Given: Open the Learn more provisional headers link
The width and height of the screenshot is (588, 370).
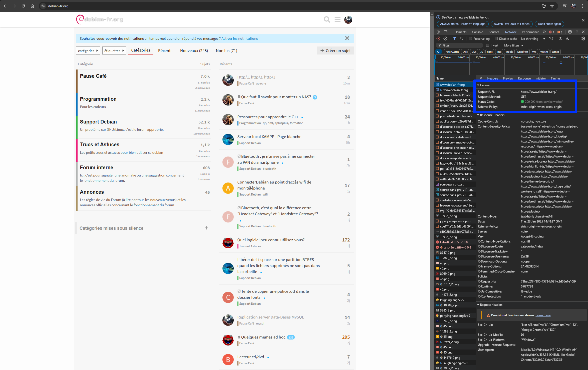Looking at the screenshot, I should pyautogui.click(x=543, y=315).
